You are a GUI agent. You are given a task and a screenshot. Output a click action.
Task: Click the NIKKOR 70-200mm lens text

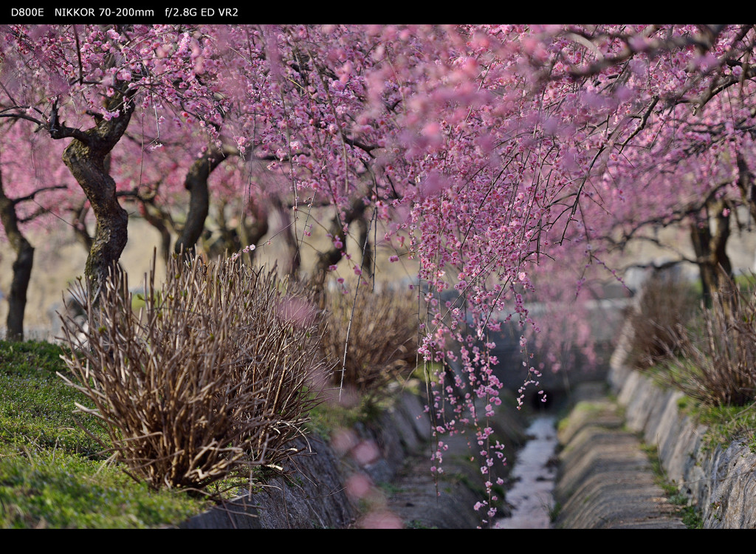104,13
